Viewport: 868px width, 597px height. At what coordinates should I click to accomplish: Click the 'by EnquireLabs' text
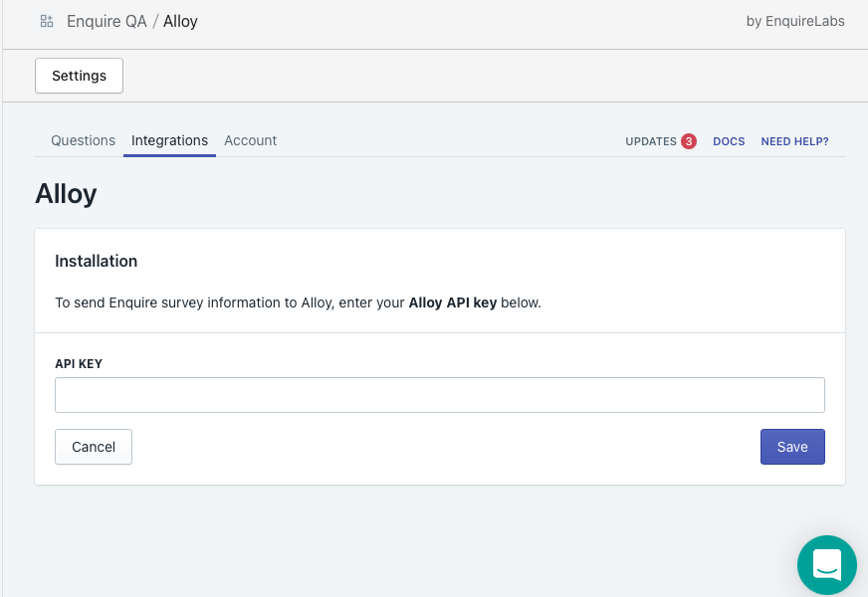click(795, 21)
